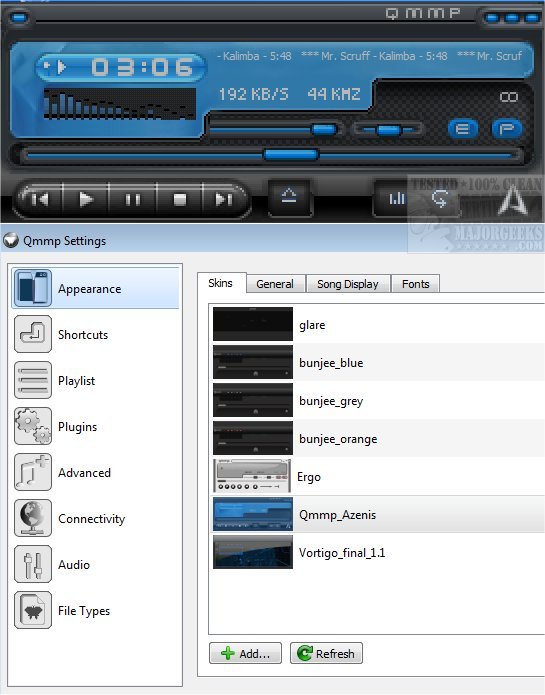Click the eject open file button
This screenshot has height=695, width=545.
[289, 195]
